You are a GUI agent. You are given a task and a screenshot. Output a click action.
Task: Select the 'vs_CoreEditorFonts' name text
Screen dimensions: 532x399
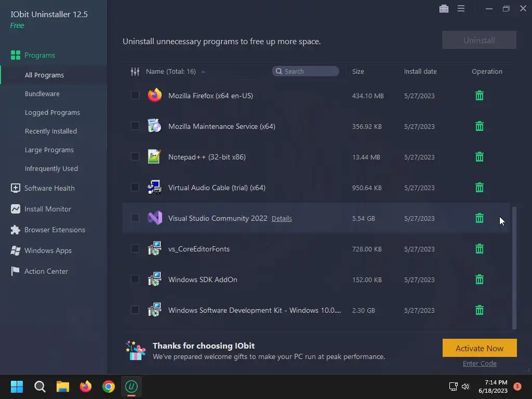click(x=199, y=249)
